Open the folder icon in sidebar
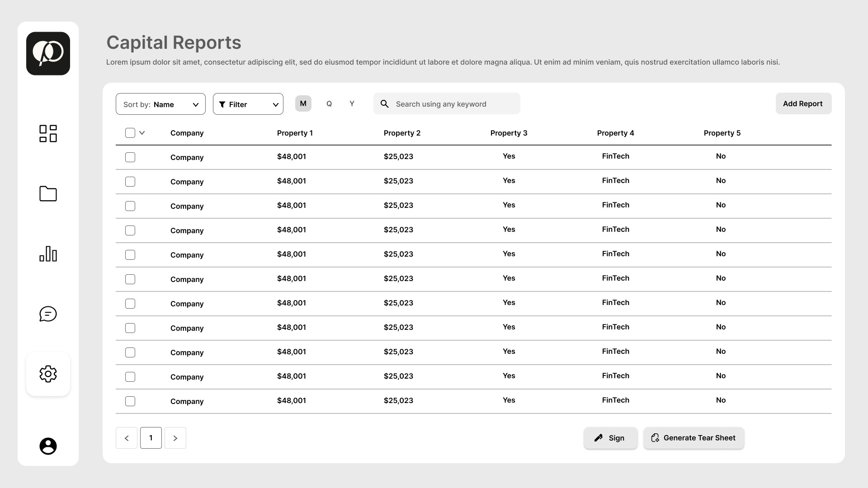This screenshot has height=488, width=868. tap(48, 194)
